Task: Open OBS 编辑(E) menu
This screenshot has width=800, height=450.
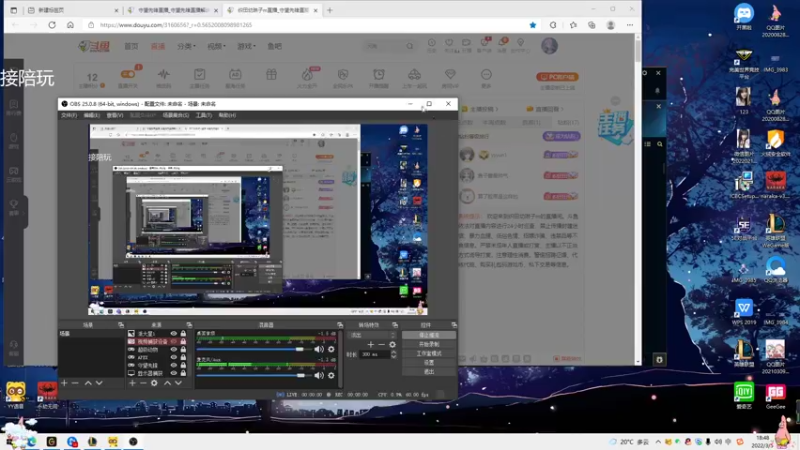Action: coord(92,115)
